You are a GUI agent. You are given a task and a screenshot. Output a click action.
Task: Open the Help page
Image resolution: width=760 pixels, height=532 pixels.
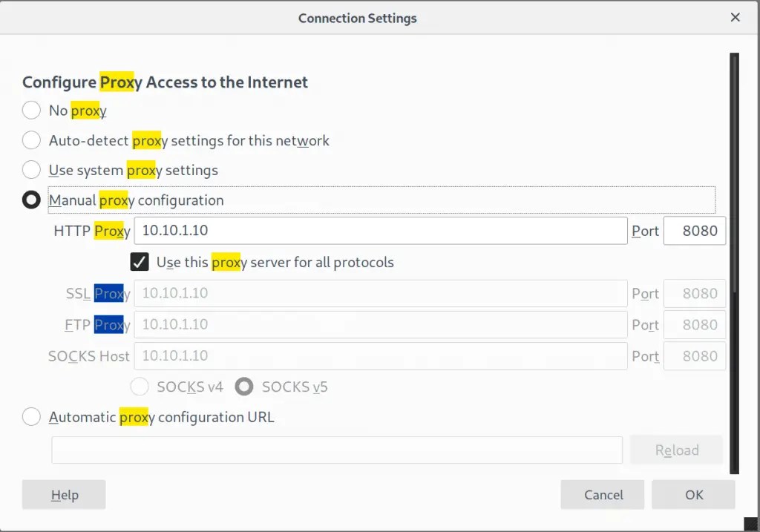pyautogui.click(x=63, y=494)
